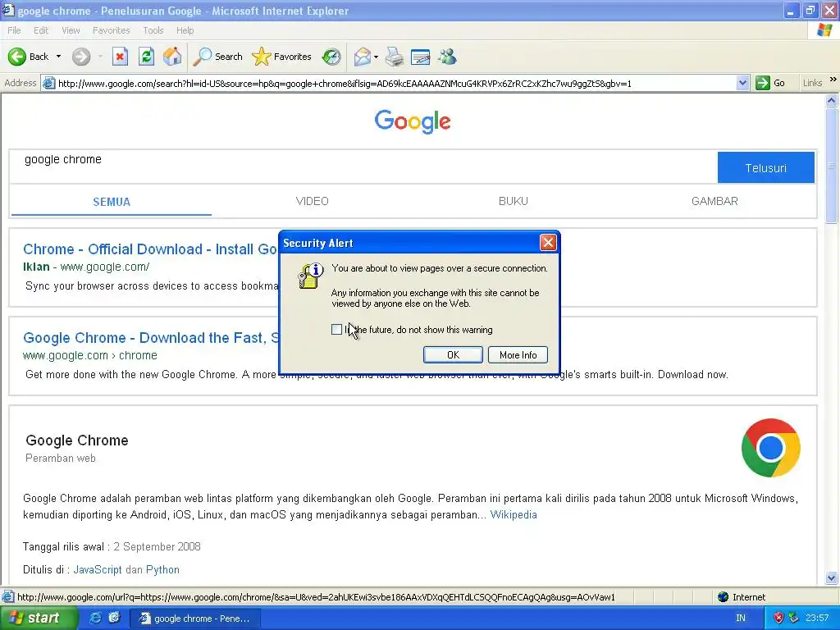Expand the Links toolbar chevron
The height and width of the screenshot is (630, 840).
point(833,80)
